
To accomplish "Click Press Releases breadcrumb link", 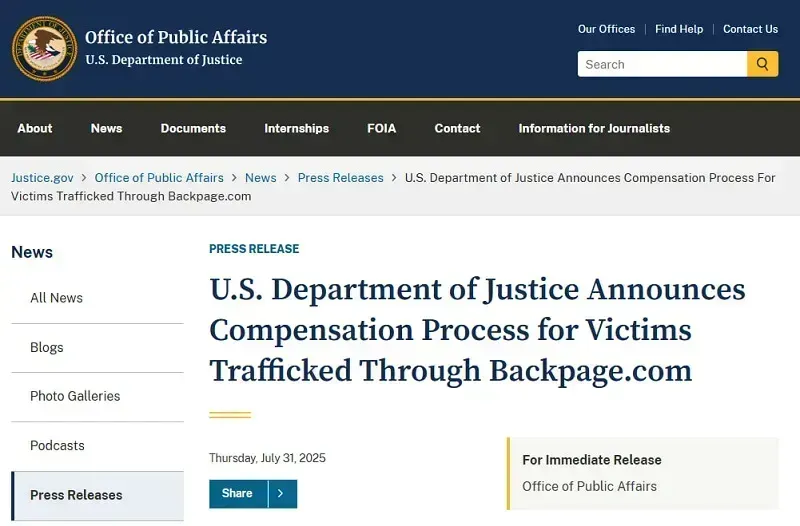I will click(x=340, y=178).
